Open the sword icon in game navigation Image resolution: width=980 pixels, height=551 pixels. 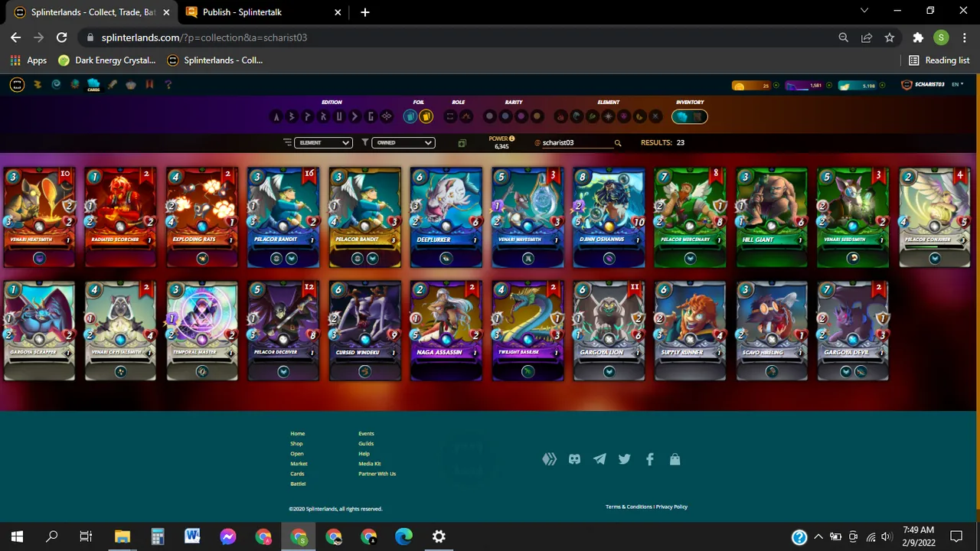[x=113, y=84]
